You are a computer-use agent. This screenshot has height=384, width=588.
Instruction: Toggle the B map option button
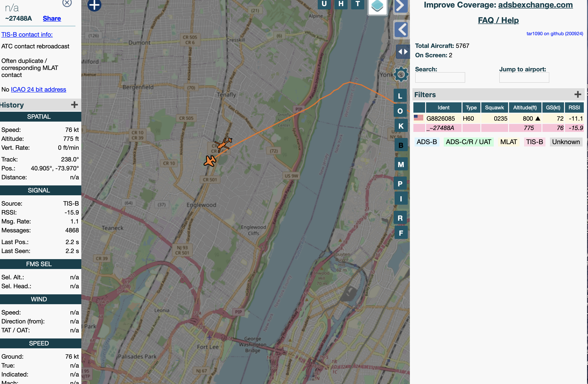pyautogui.click(x=401, y=145)
